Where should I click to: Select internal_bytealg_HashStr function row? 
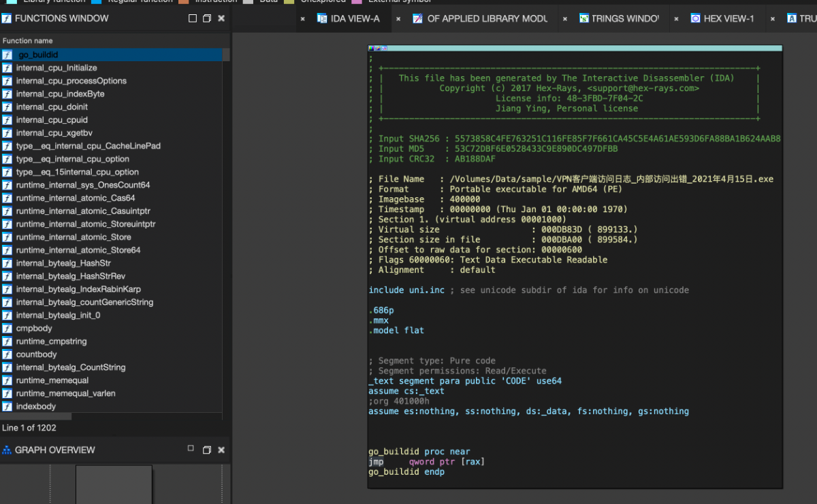[111, 263]
